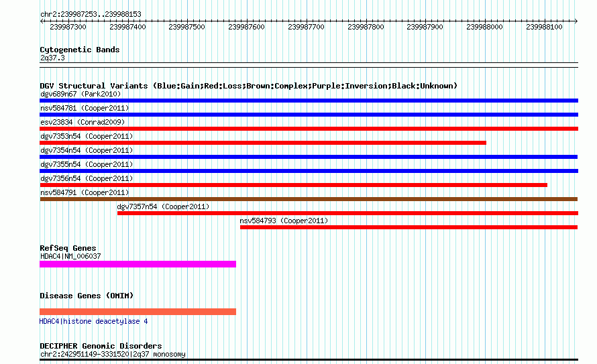Screen dimensions: 597x364
Task: Click the nsv584791 (Cooper2011) label
Action: 85,192
